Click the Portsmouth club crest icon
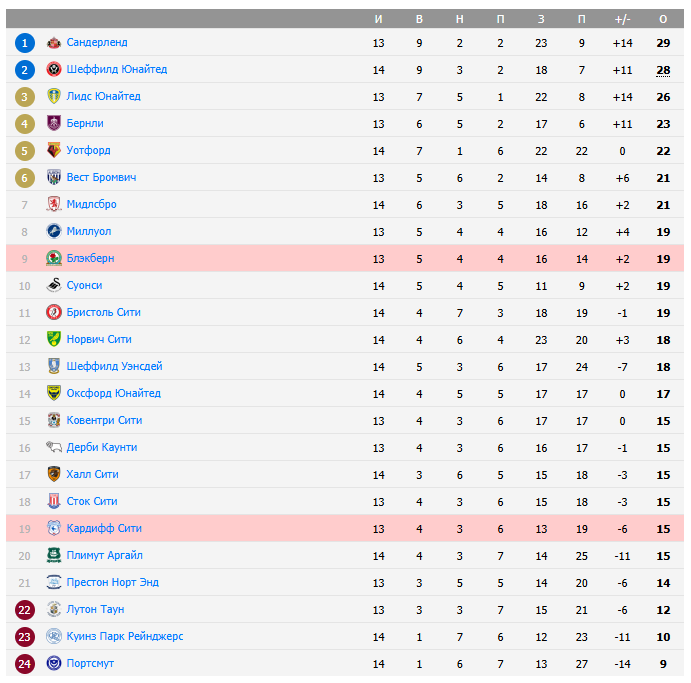 pyautogui.click(x=54, y=664)
